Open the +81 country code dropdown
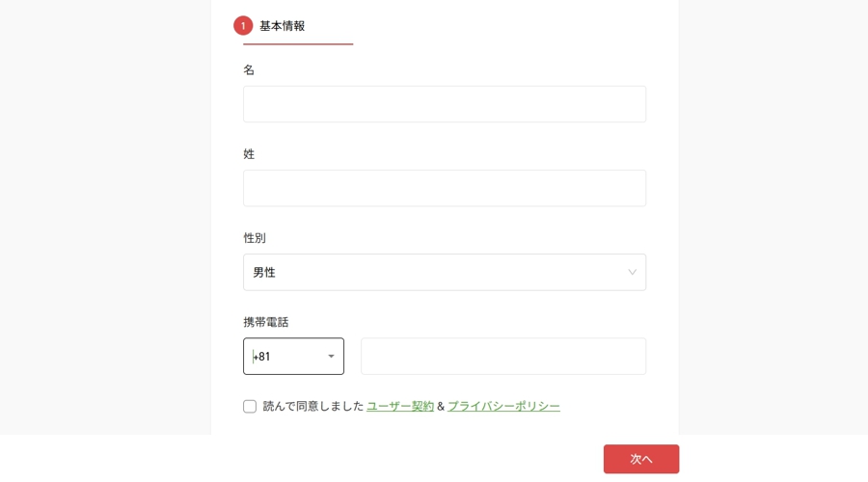The height and width of the screenshot is (482, 868). point(293,357)
